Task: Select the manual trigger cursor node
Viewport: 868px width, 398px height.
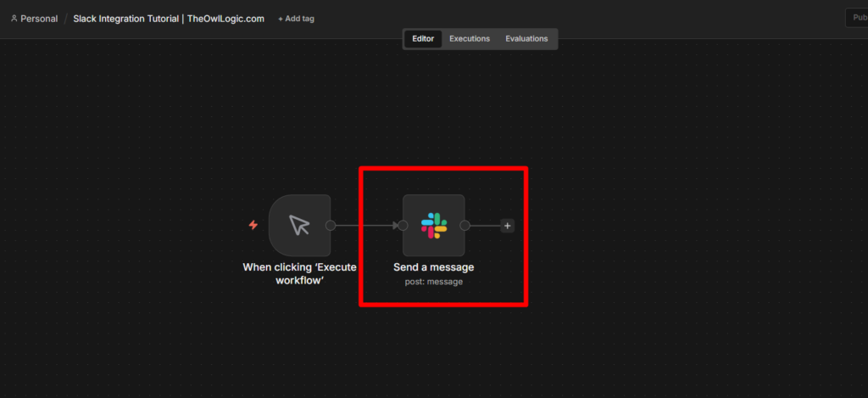Action: pos(299,225)
